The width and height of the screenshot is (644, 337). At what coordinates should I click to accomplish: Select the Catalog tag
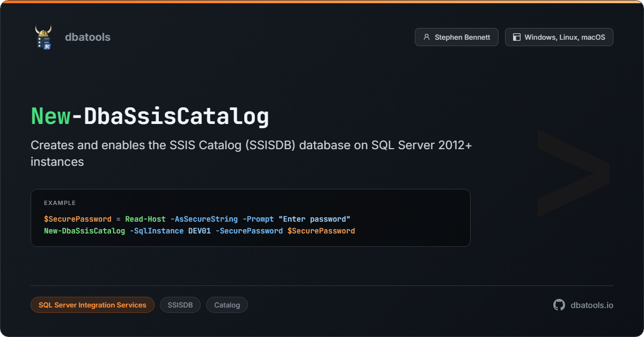tap(227, 305)
